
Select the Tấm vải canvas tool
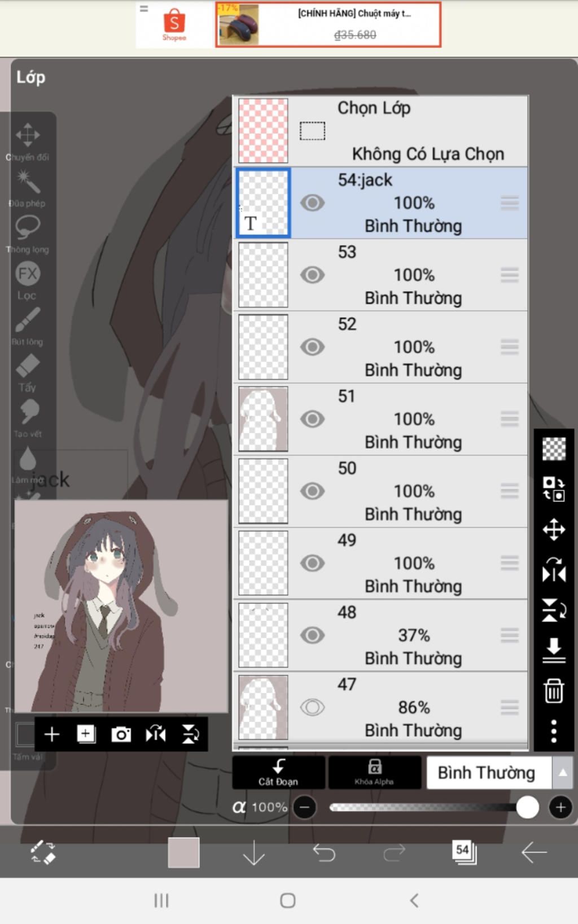tap(27, 742)
